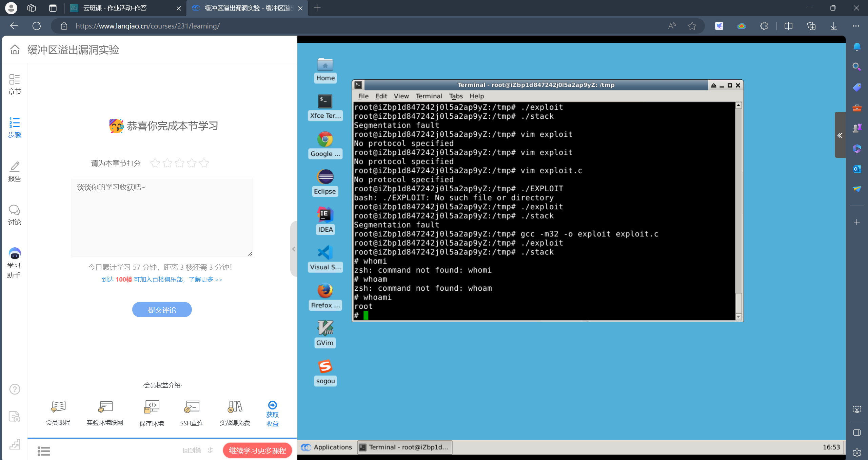Expand the right toolbar double-chevron panel

[840, 135]
